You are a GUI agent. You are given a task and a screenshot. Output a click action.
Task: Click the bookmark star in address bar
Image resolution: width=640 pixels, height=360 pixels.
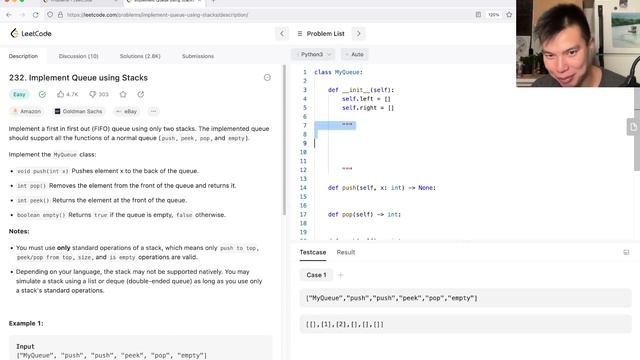click(x=509, y=15)
